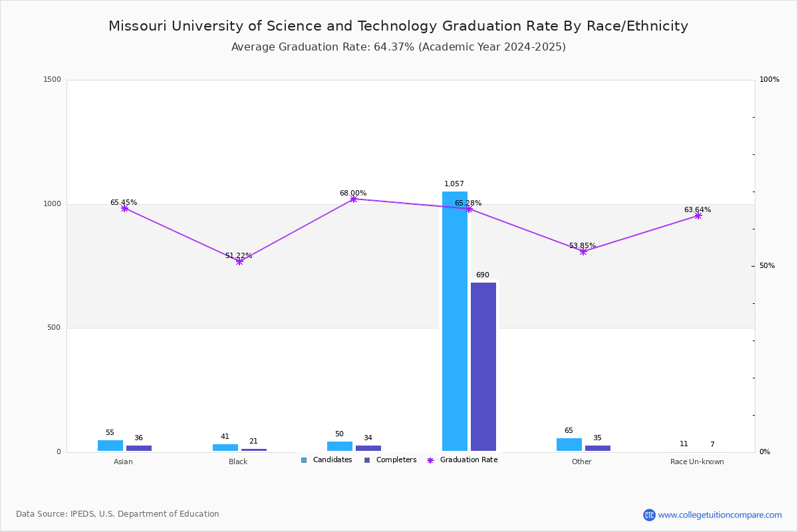Click the chart title text
Screen dimensions: 798x532
pyautogui.click(x=398, y=26)
